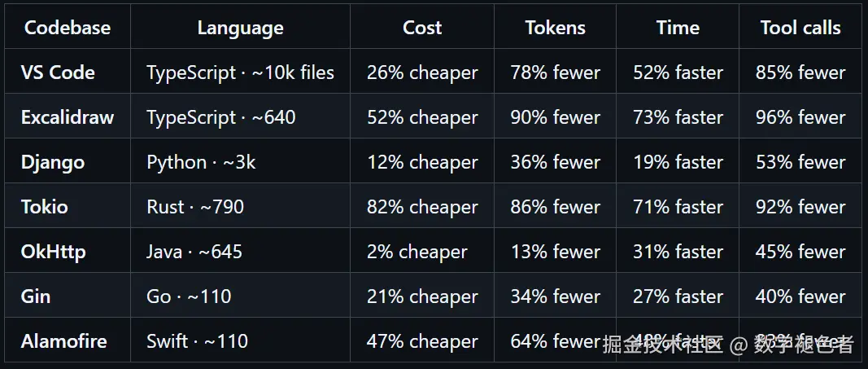Screen dimensions: 868x369
Task: Click the Gin codebase cell
Action: 36,297
